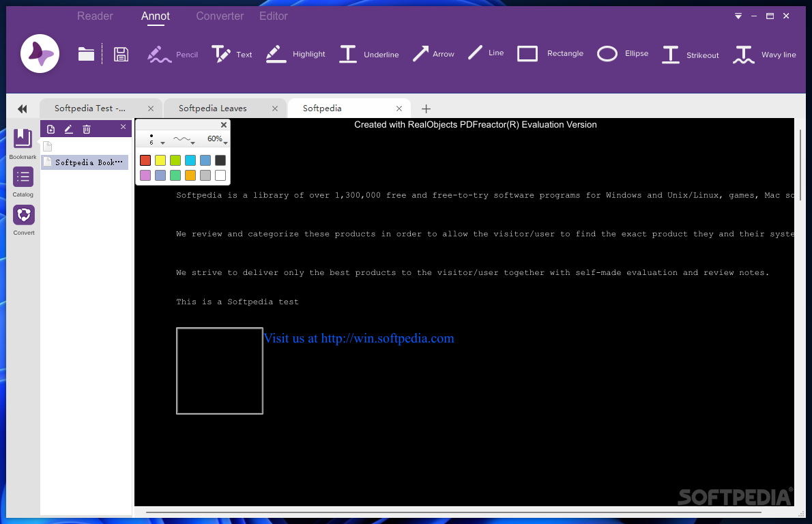Image resolution: width=812 pixels, height=524 pixels.
Task: Pick the white color swatch
Action: (220, 175)
